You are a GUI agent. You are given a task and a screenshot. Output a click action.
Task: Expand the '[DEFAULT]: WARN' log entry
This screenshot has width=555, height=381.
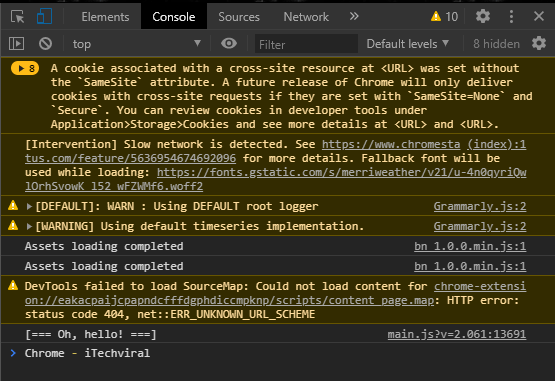pos(29,206)
